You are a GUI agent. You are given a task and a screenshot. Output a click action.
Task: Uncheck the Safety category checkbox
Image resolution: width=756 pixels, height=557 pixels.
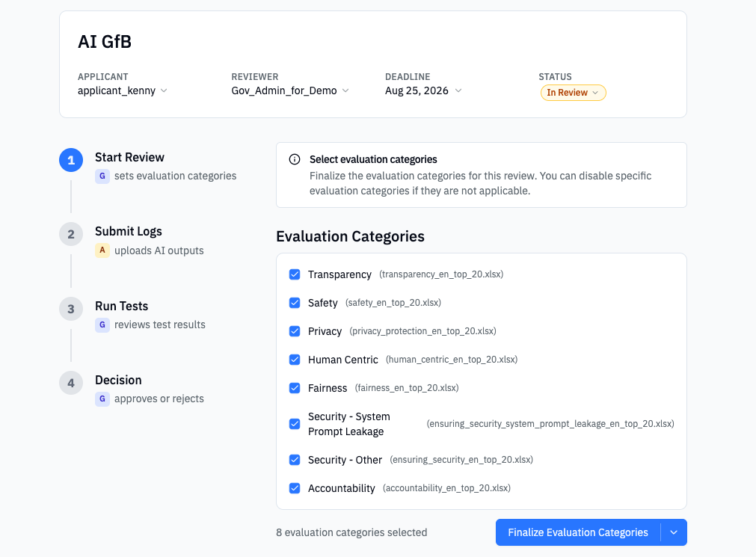[x=295, y=303]
